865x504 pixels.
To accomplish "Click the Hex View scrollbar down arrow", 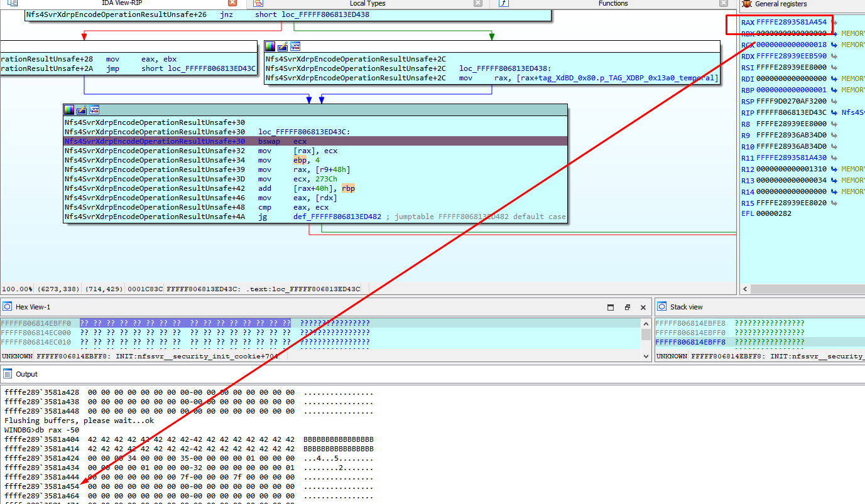I will click(646, 357).
